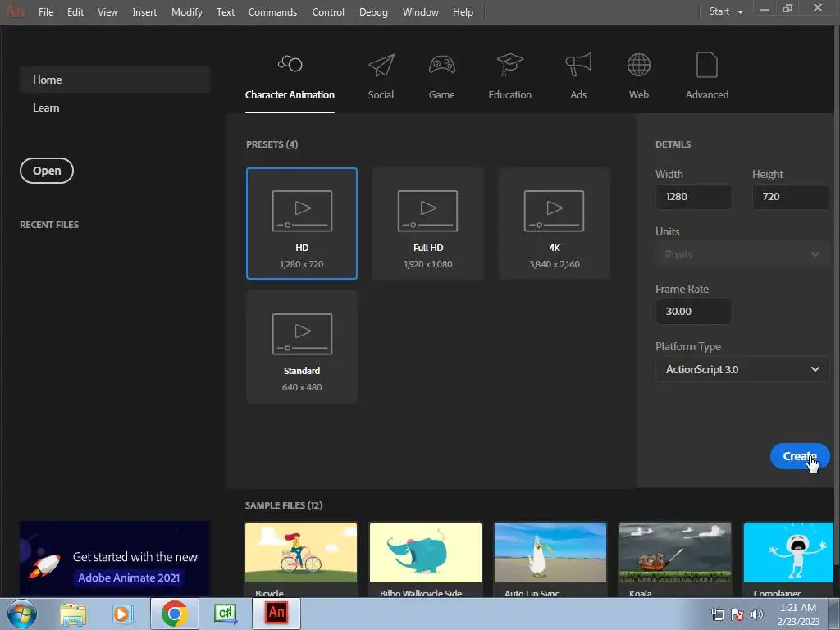Click the Frame Rate field
The height and width of the screenshot is (630, 840).
[693, 311]
